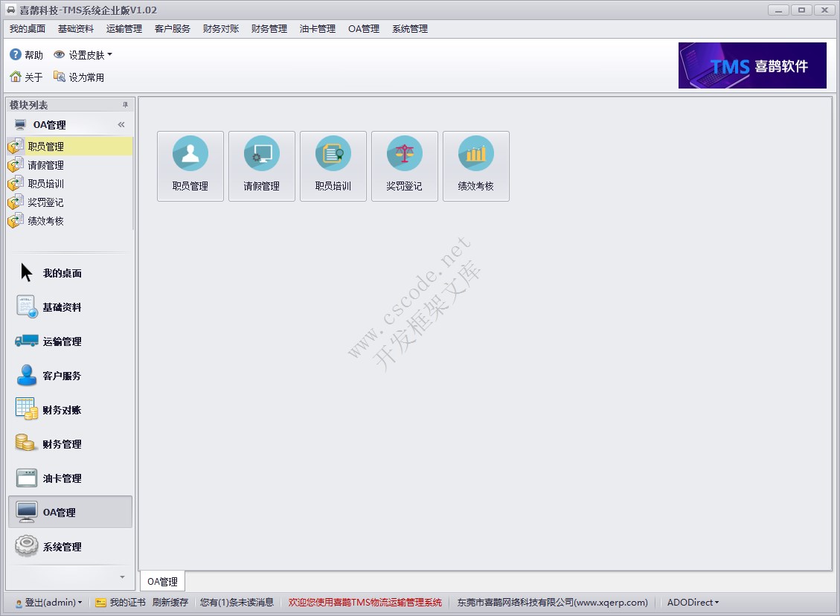Open 油卡管理 sidebar group

pos(70,478)
